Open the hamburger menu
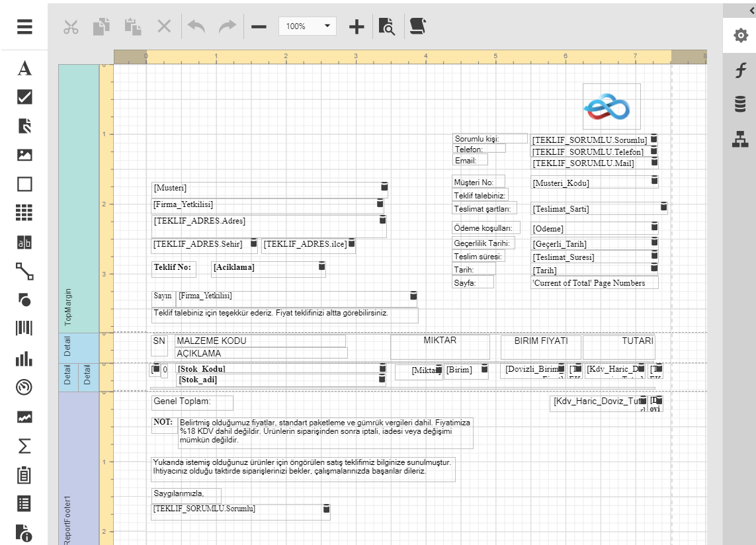The width and height of the screenshot is (756, 545). click(x=24, y=26)
